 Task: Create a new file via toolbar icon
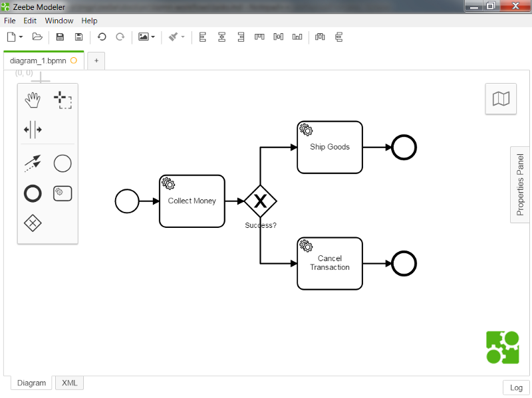(11, 37)
